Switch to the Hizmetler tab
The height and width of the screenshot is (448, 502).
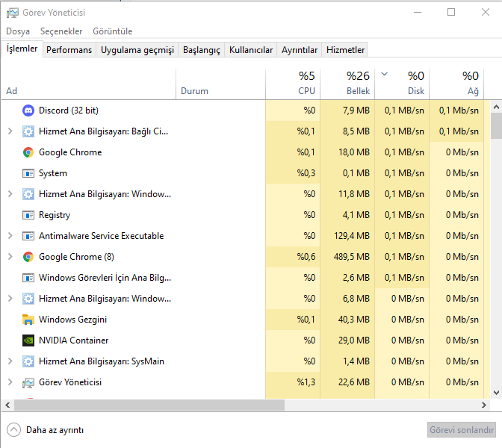pos(345,50)
